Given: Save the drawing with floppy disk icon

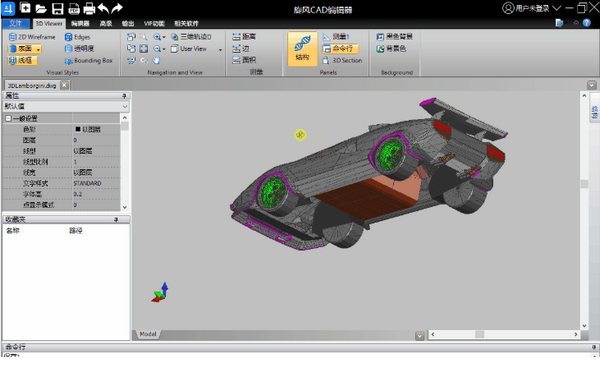Looking at the screenshot, I should 57,8.
